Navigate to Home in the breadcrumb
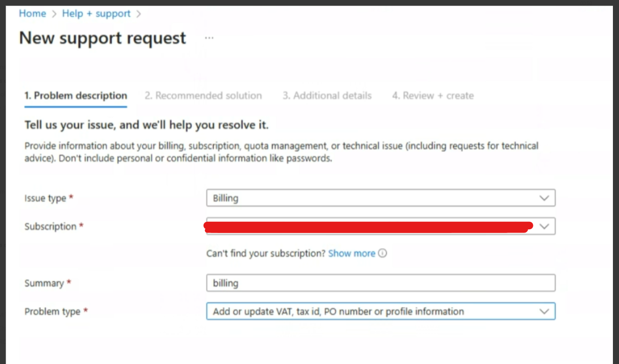 32,14
